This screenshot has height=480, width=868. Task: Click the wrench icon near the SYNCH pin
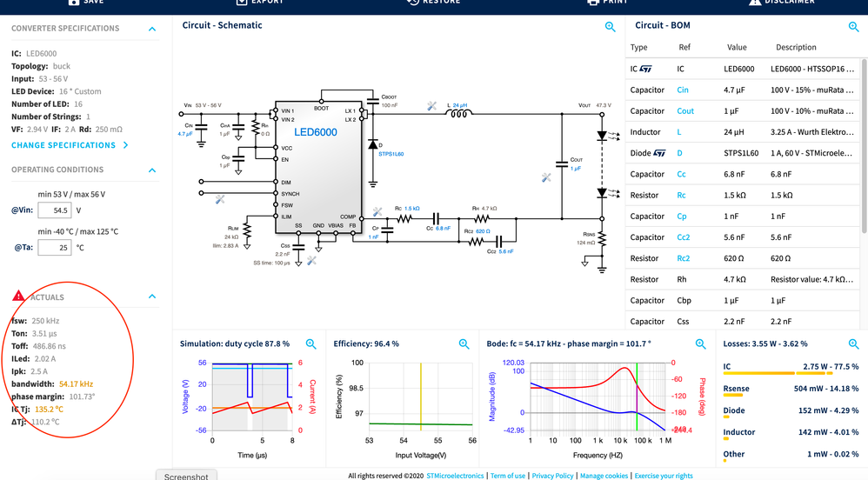pyautogui.click(x=220, y=199)
